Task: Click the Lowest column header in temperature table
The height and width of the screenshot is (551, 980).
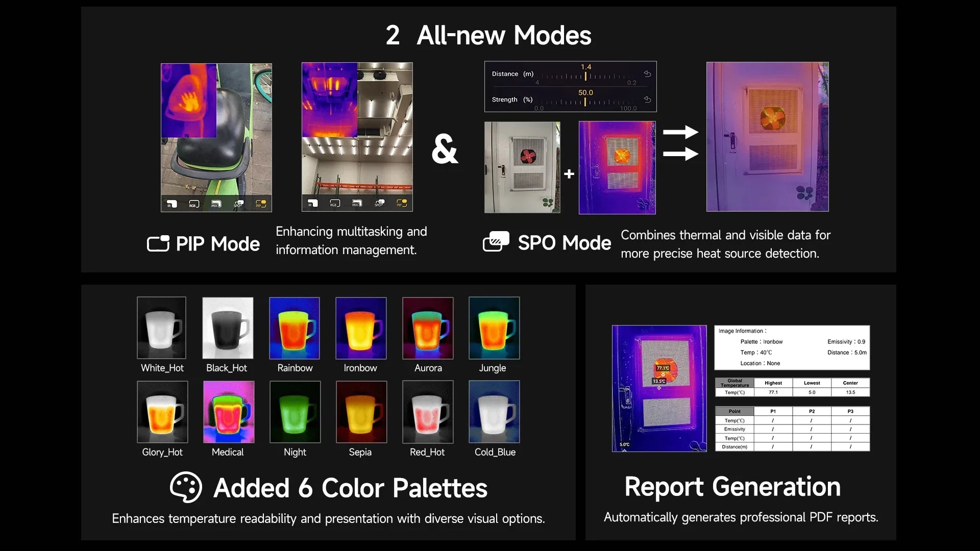Action: click(x=812, y=383)
